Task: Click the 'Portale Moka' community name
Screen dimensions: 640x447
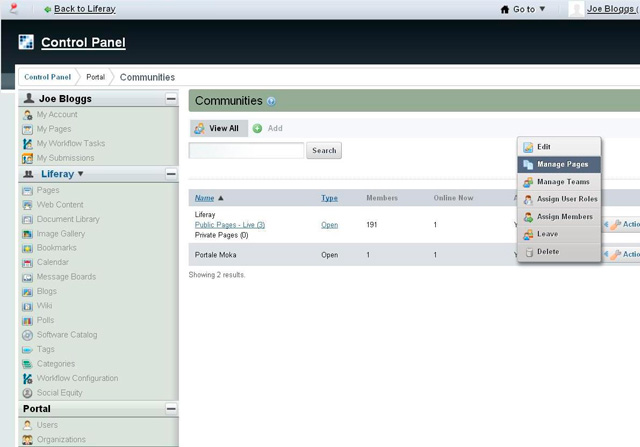Action: point(216,255)
